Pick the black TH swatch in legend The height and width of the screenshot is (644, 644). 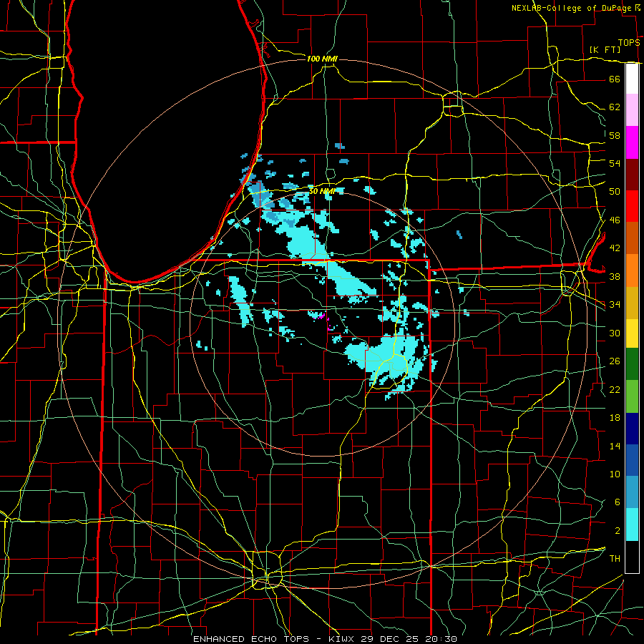tap(632, 557)
